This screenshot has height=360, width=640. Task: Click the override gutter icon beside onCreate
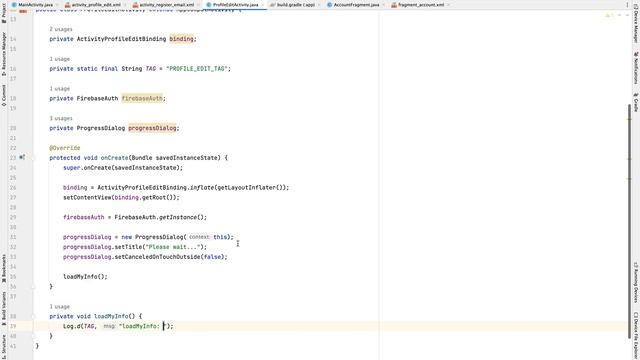(x=22, y=157)
